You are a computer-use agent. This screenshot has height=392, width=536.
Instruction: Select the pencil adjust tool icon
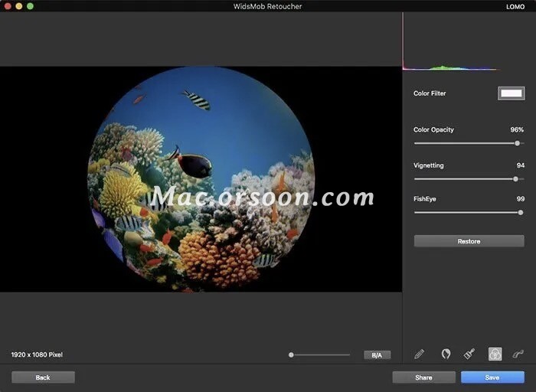419,354
